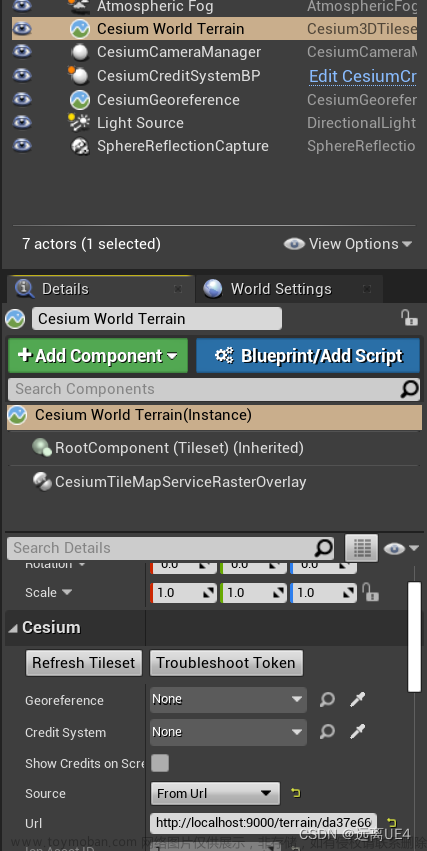427x851 pixels.
Task: Click the Search Details magnifier icon
Action: tap(324, 548)
